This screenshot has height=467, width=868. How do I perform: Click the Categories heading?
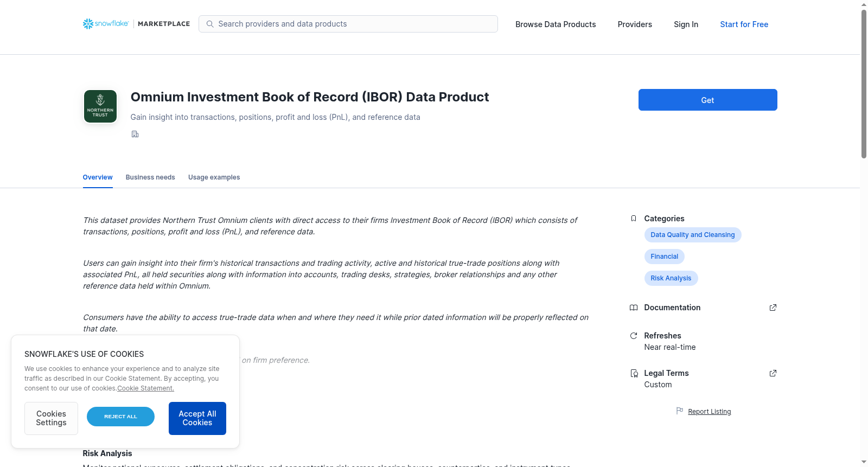[x=664, y=219]
